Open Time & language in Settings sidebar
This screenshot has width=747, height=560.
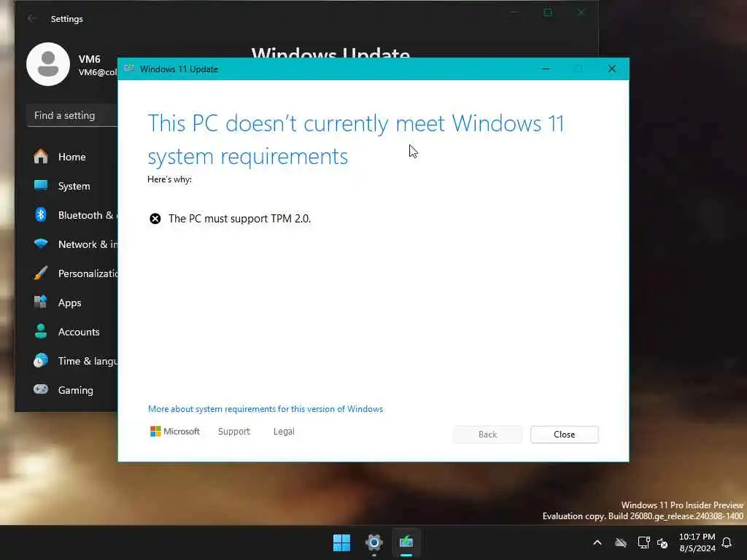pos(71,361)
